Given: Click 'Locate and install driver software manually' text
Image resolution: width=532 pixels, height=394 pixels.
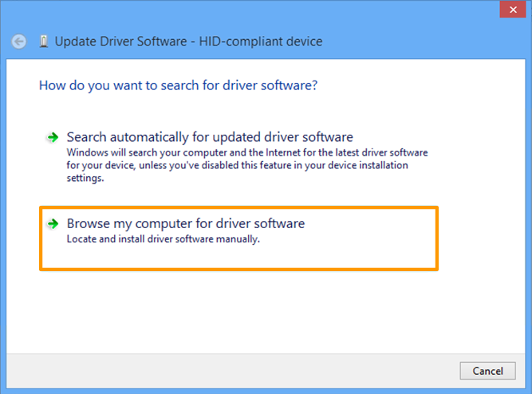Looking at the screenshot, I should tap(164, 238).
